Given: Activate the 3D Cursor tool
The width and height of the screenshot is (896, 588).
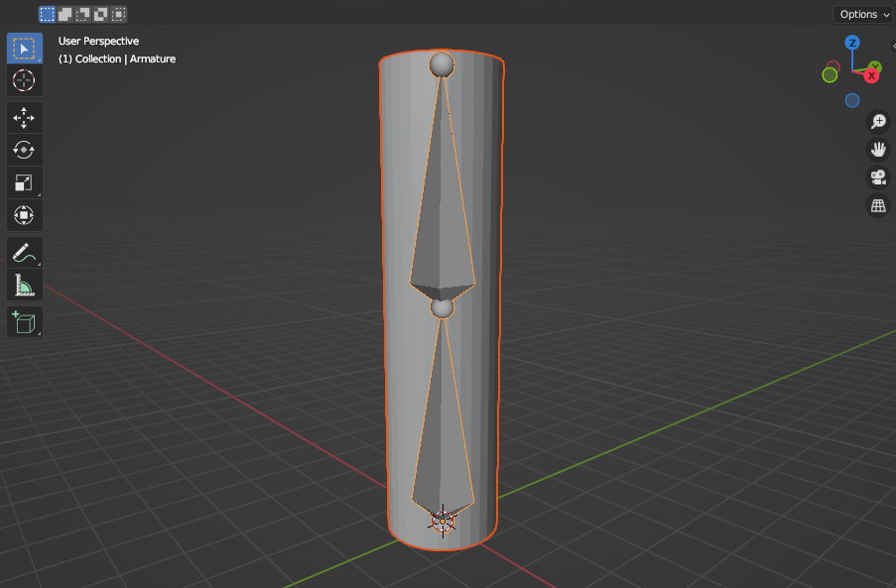Looking at the screenshot, I should (x=24, y=80).
